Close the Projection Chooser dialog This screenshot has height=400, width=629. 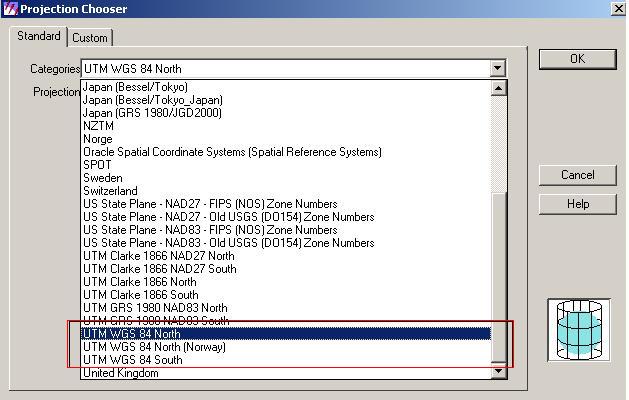(618, 9)
